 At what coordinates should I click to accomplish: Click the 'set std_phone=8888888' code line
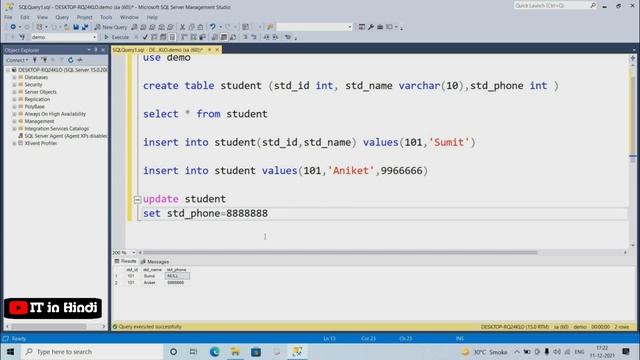pyautogui.click(x=205, y=213)
